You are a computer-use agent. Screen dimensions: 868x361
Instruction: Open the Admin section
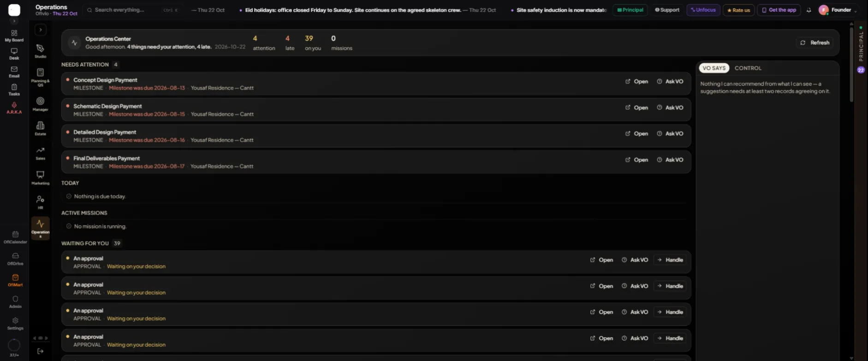tap(15, 302)
